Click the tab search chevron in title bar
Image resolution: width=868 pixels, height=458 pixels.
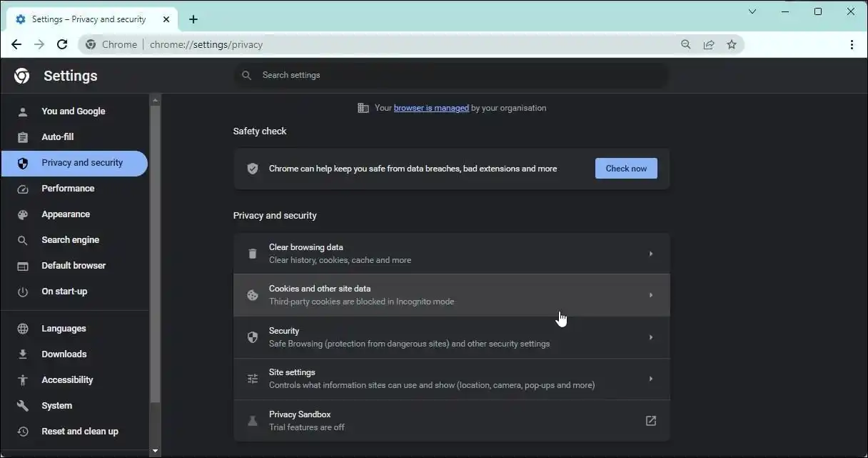tap(752, 11)
